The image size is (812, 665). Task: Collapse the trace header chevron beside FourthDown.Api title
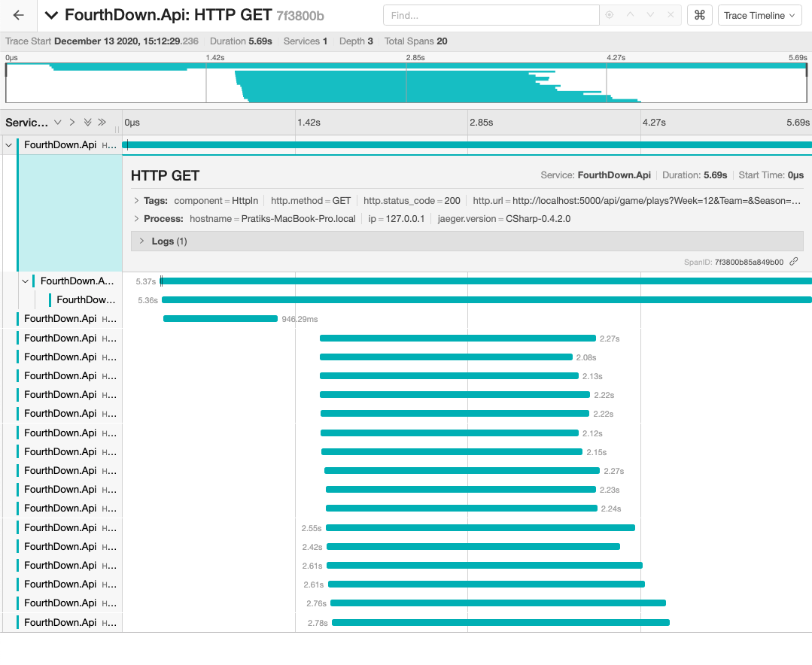click(51, 16)
